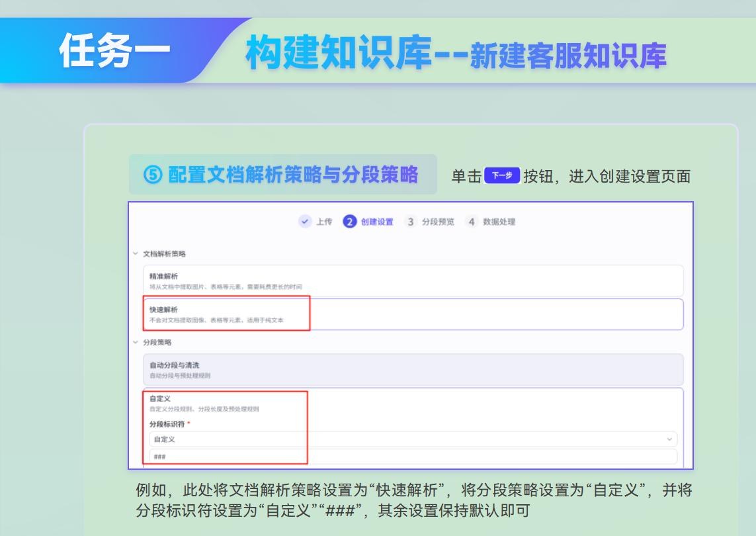Collapse the 文档解析策略 section chevron
The width and height of the screenshot is (756, 536).
tap(136, 253)
